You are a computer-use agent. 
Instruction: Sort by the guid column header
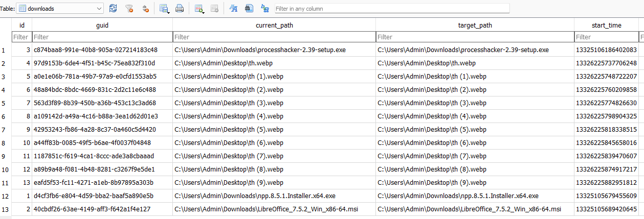(x=102, y=25)
